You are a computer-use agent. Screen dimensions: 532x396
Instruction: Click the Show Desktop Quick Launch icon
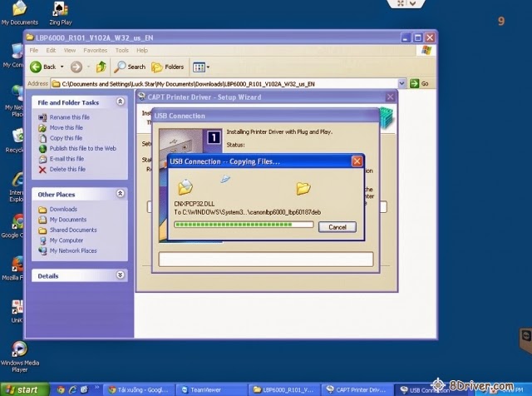coord(84,390)
